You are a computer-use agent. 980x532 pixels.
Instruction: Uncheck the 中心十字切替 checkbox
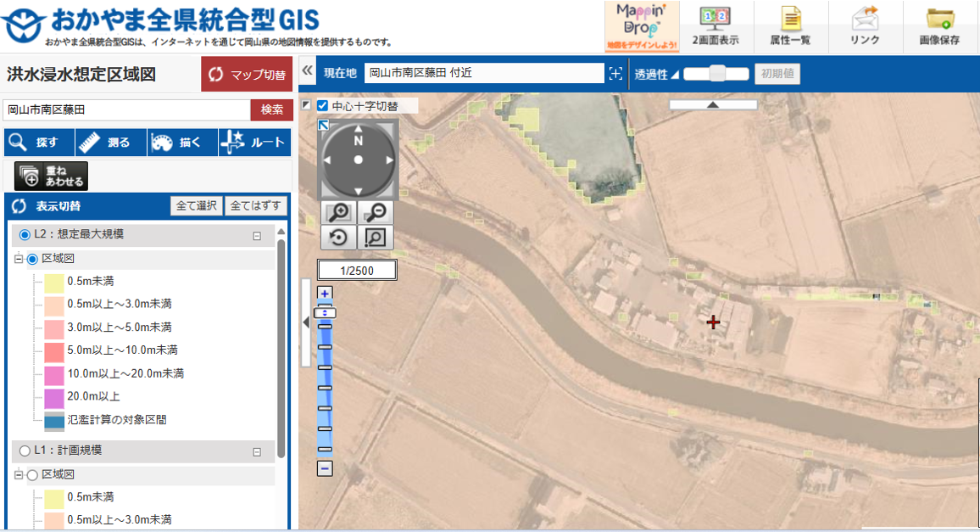[322, 106]
